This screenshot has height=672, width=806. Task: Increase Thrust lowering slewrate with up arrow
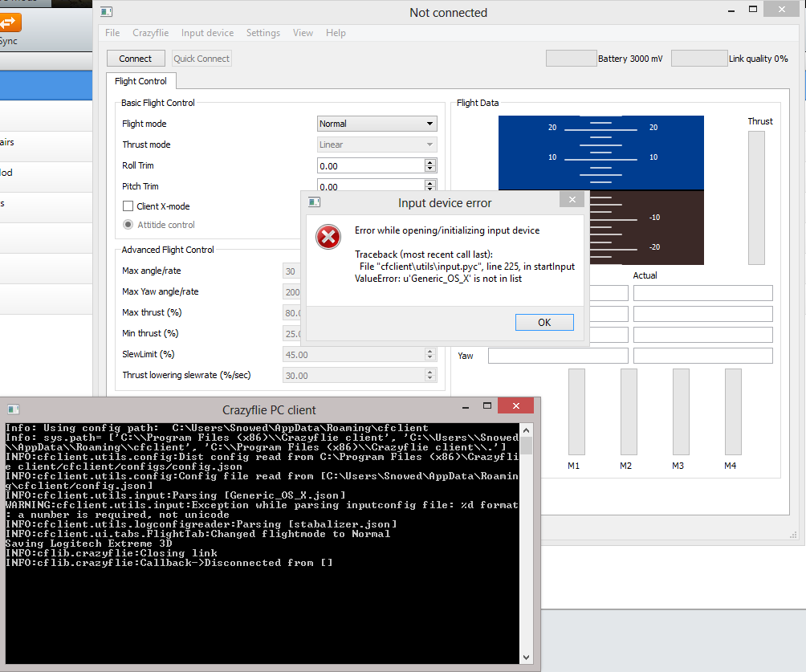(x=430, y=373)
